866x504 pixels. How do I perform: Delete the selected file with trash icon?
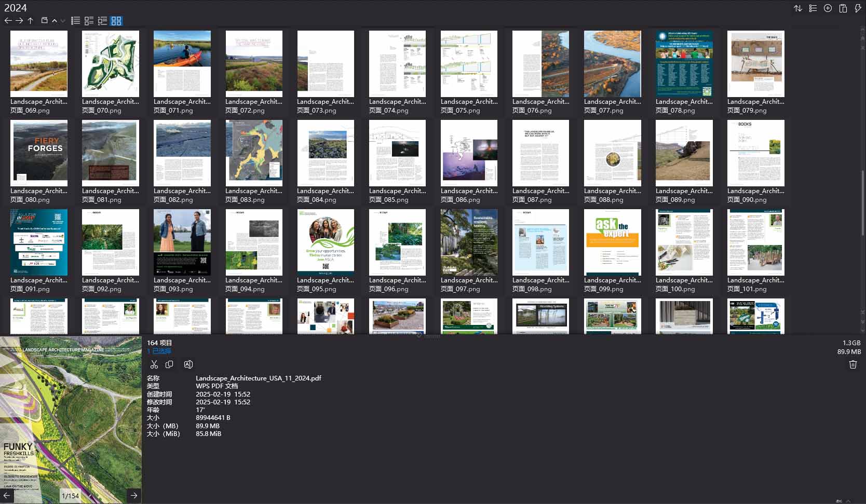pyautogui.click(x=852, y=365)
